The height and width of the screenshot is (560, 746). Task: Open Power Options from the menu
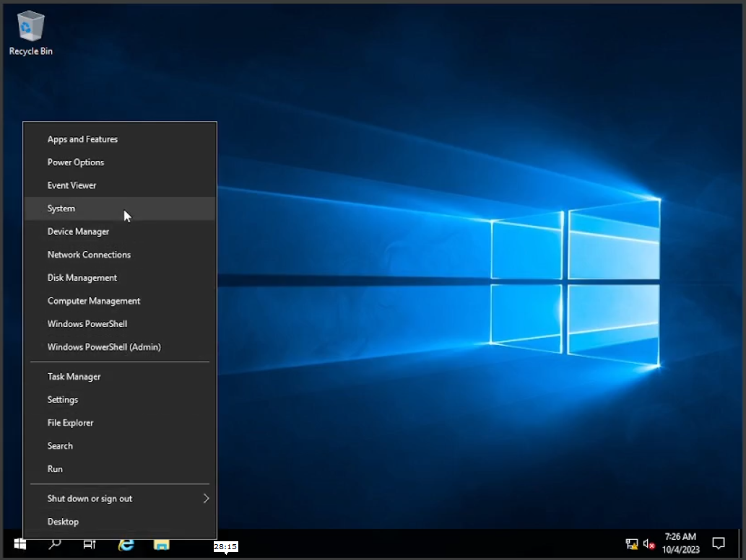[x=76, y=162]
